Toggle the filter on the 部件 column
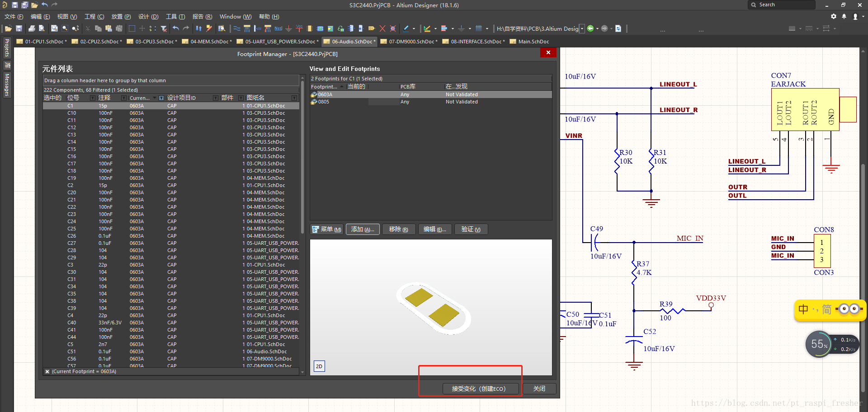The width and height of the screenshot is (868, 412). coord(241,98)
